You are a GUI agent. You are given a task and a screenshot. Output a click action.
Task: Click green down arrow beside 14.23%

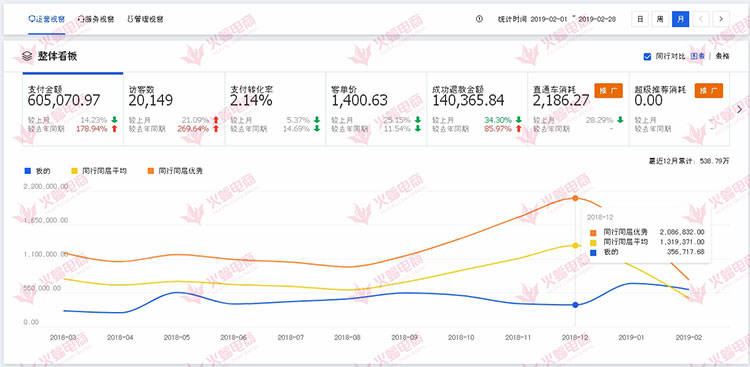tap(114, 120)
